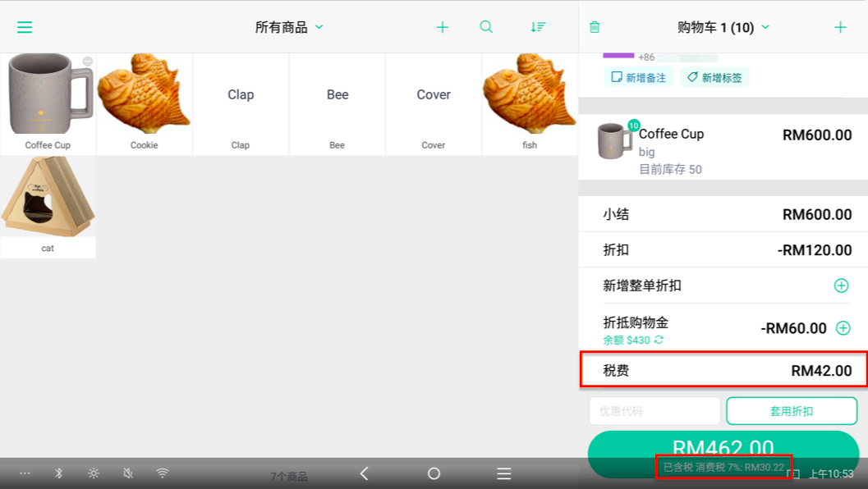Add store credit redemption plus icon
Screen dimensions: 868x489
[x=843, y=328]
